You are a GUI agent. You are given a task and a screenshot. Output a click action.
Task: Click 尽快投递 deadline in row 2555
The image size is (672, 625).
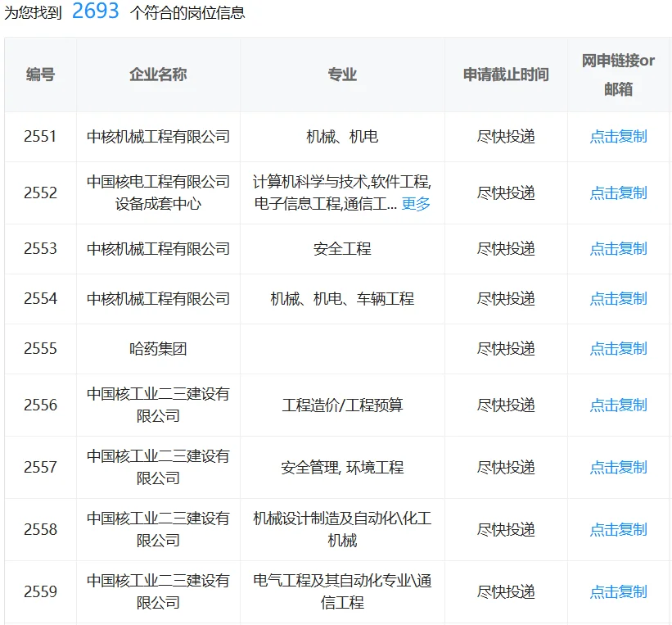click(506, 349)
